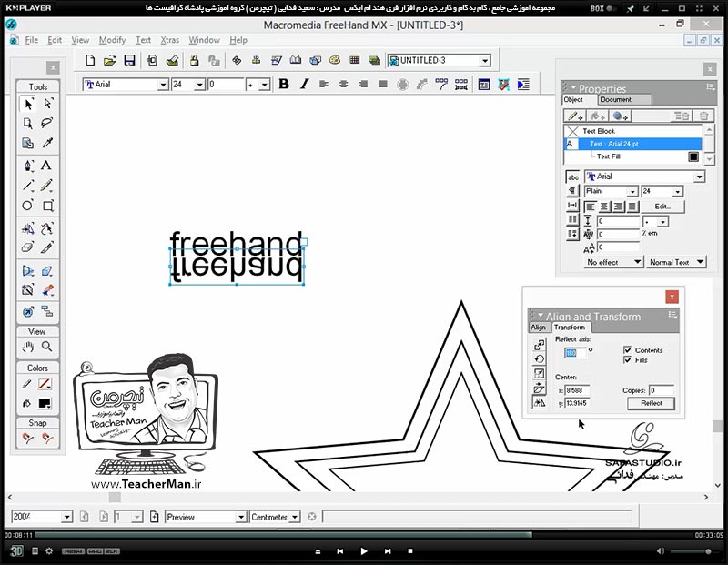Viewport: 728px width, 565px height.
Task: Switch to the Align tab
Action: [538, 328]
